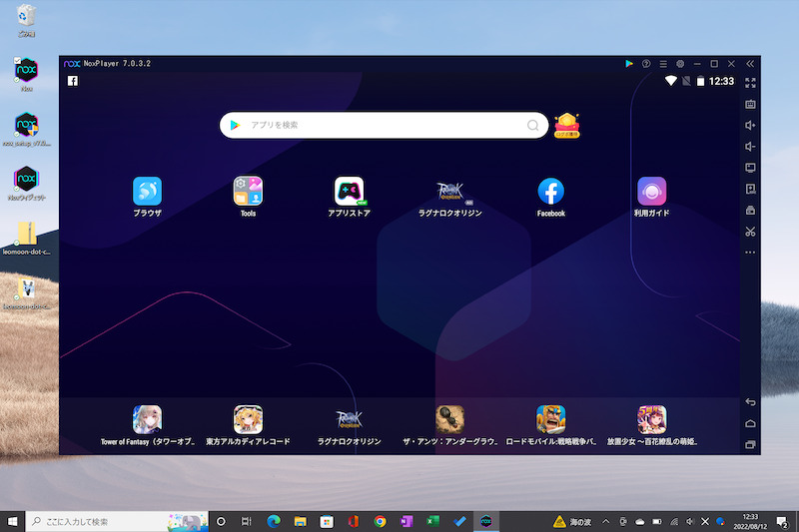Viewport: 799px width, 532px height.
Task: Click the scissors screenshot tool icon
Action: [750, 232]
